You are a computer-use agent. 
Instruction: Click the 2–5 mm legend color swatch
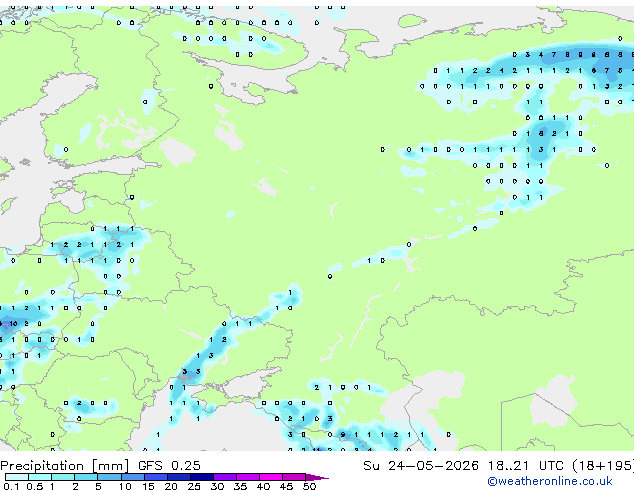point(86,477)
